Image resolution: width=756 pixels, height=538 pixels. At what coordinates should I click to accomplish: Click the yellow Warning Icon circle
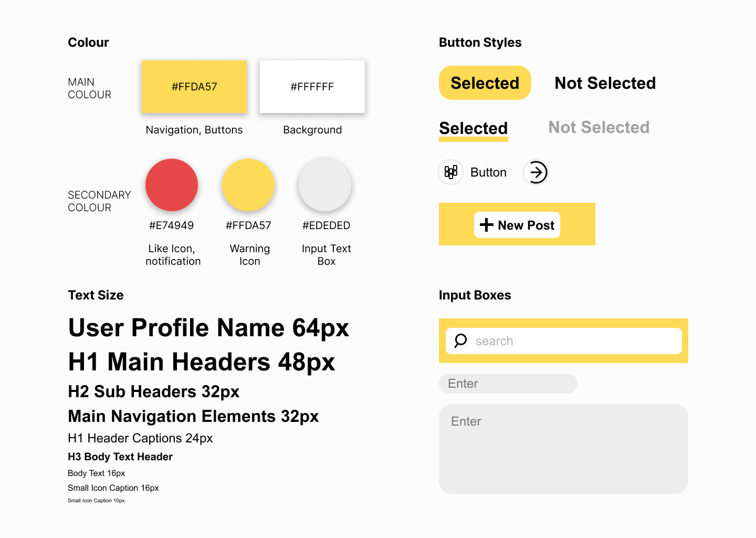pyautogui.click(x=248, y=185)
